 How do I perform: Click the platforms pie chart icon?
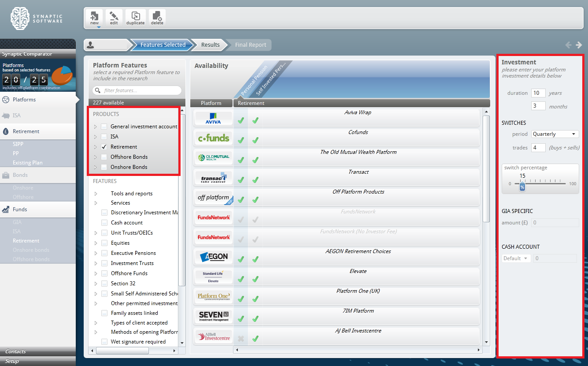[x=62, y=76]
